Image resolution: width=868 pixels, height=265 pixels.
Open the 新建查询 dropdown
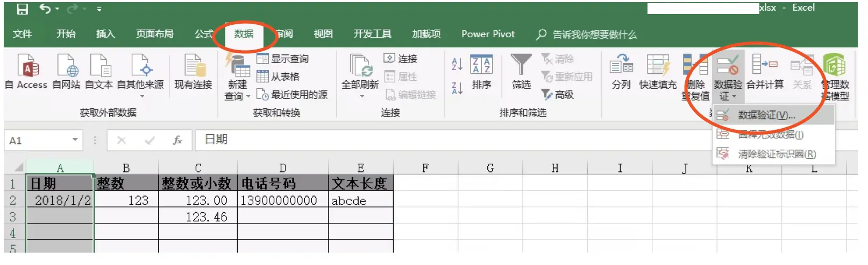[x=238, y=77]
